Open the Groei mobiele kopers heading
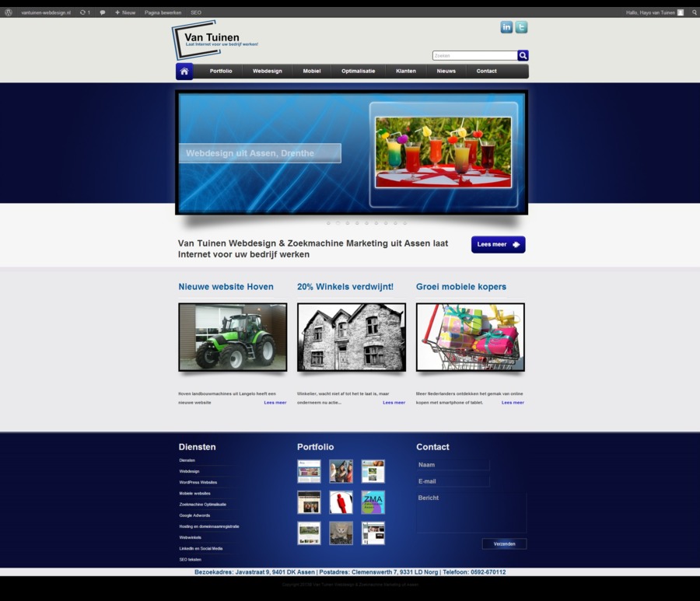This screenshot has height=601, width=700. [x=461, y=287]
